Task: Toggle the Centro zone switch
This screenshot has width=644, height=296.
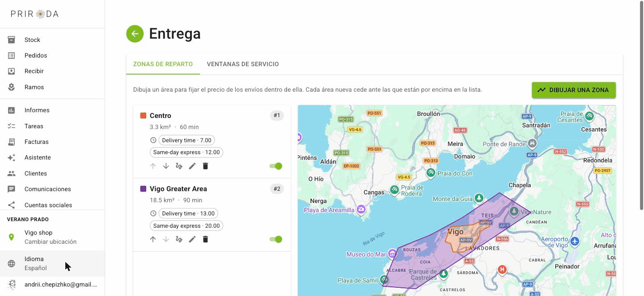Action: 276,166
